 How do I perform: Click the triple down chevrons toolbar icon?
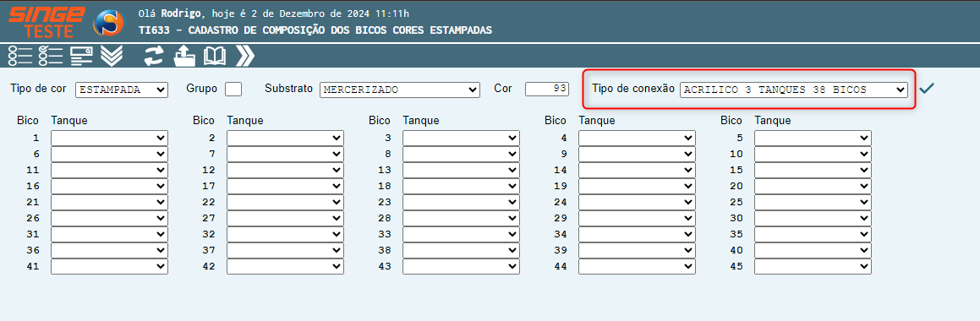pyautogui.click(x=112, y=56)
